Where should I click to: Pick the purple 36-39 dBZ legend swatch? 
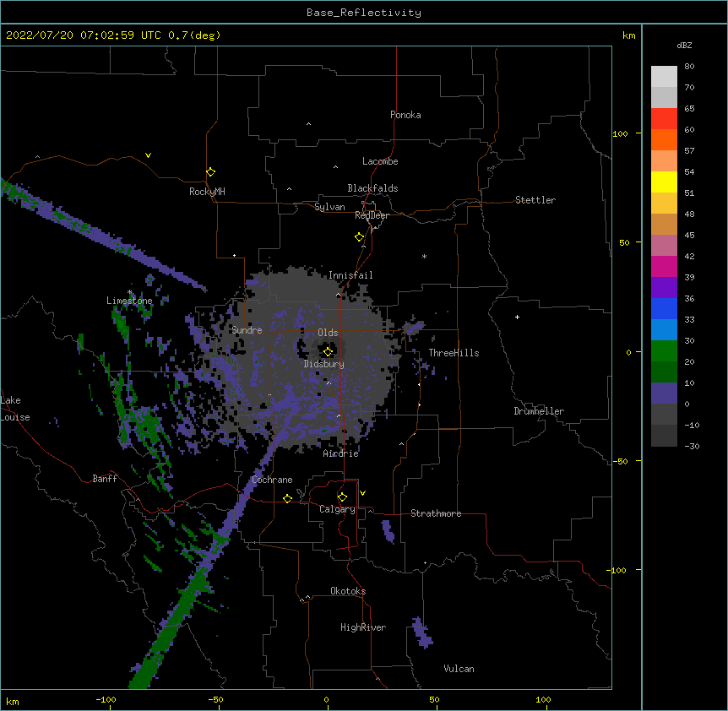664,288
